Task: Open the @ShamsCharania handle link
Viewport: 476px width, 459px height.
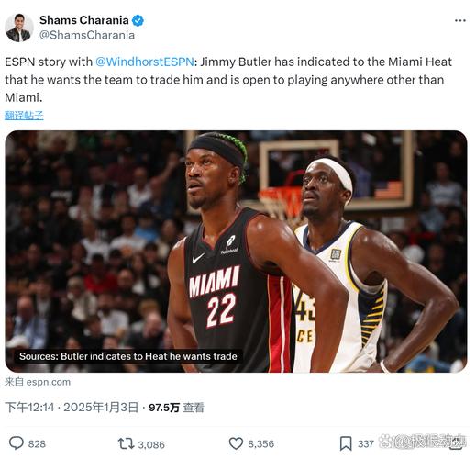Action: click(x=87, y=35)
